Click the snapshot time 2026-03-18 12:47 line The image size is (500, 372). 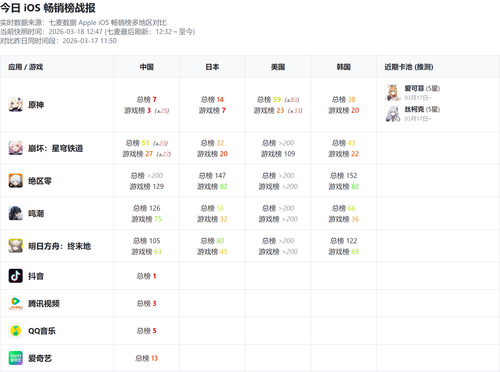tap(97, 32)
